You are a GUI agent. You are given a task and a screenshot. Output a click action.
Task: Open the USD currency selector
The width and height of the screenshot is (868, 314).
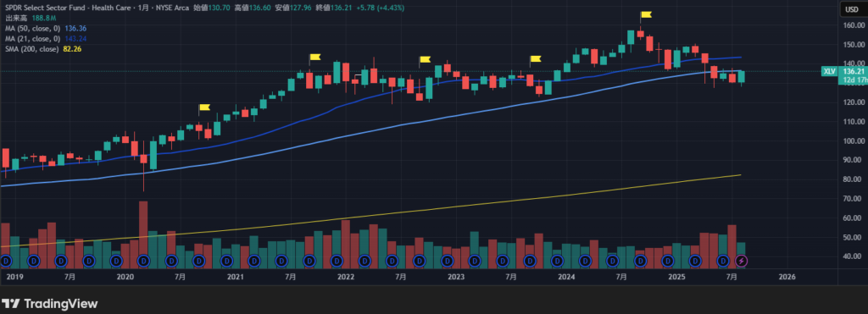coord(853,8)
